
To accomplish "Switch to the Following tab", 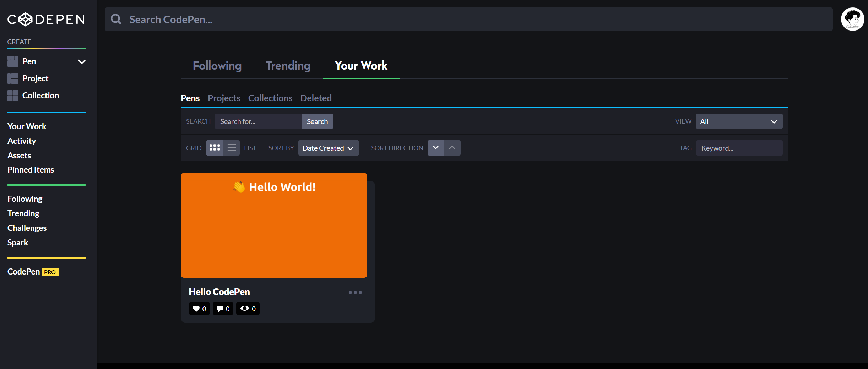I will (217, 66).
